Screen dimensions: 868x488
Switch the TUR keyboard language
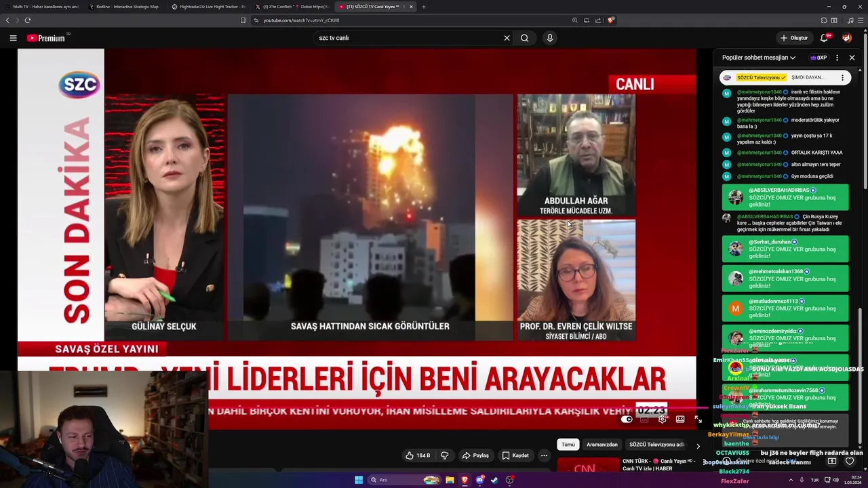click(x=814, y=480)
